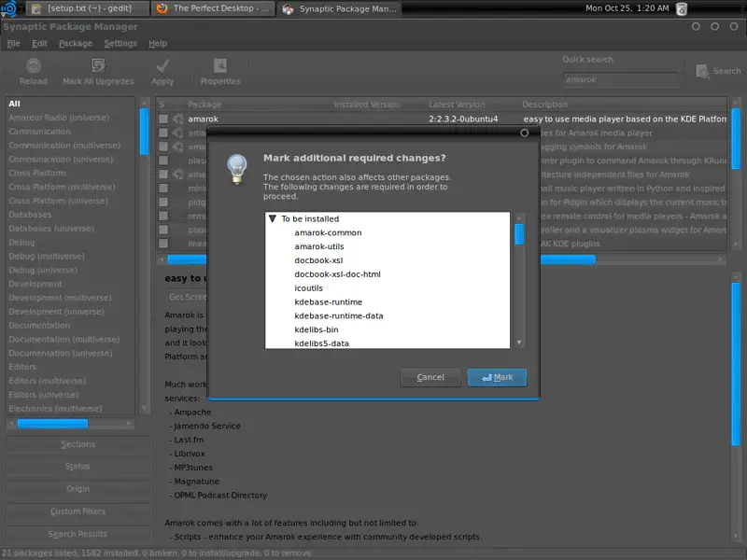Open the Edit menu
Screen dimensions: 747x560
[x=39, y=43]
